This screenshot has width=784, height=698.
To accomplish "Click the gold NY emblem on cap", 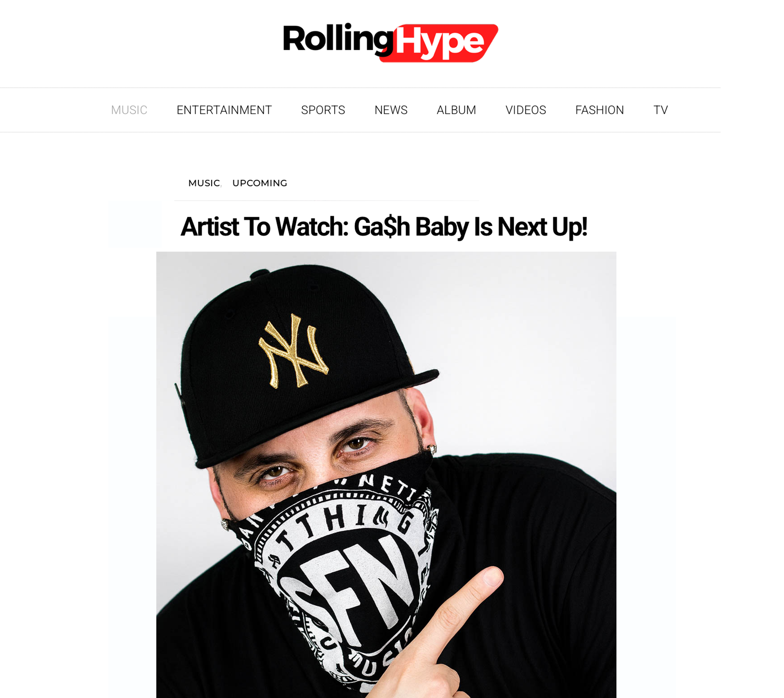I will tap(294, 351).
